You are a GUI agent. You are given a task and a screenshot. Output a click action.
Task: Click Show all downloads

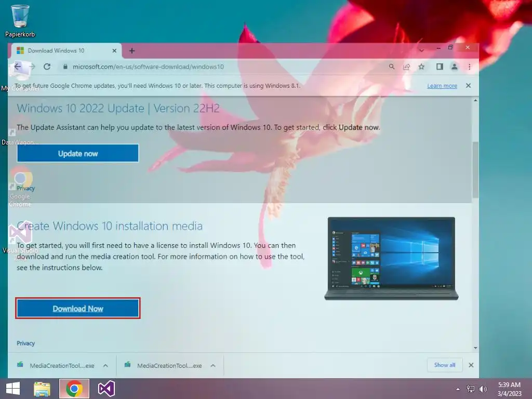pyautogui.click(x=445, y=365)
